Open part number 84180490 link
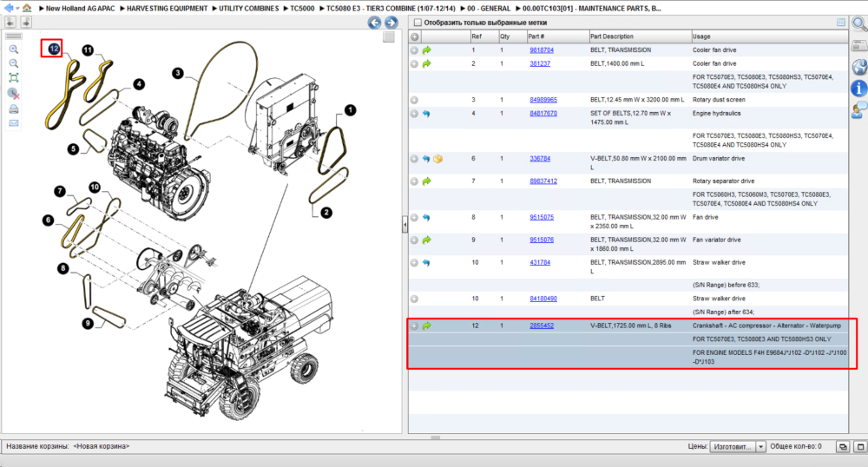868x467 pixels. [543, 299]
